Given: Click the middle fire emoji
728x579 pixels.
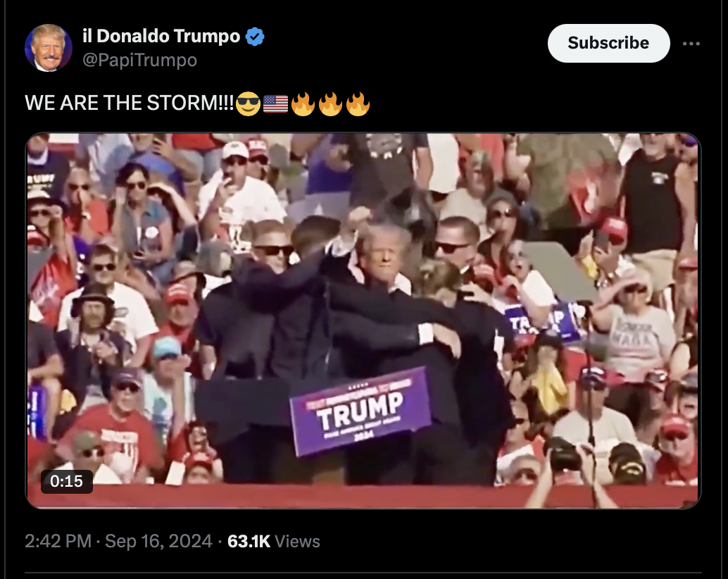Looking at the screenshot, I should [330, 104].
